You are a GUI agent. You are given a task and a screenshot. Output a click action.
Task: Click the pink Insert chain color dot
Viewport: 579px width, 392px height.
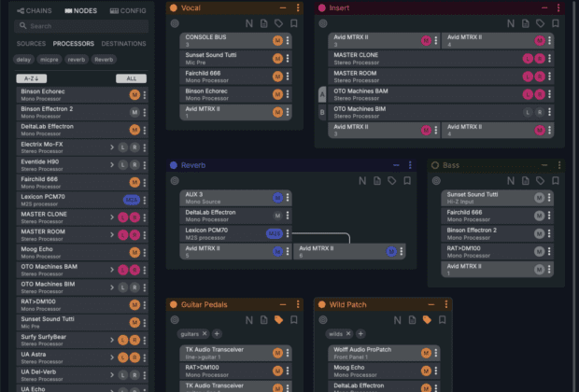[322, 7]
